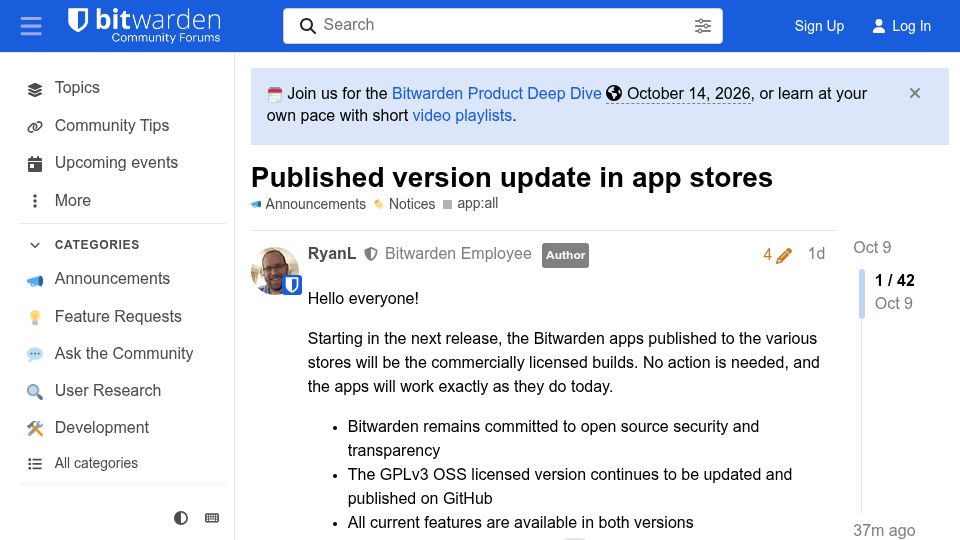Click the Community Tips link icon
The image size is (960, 540).
[35, 127]
